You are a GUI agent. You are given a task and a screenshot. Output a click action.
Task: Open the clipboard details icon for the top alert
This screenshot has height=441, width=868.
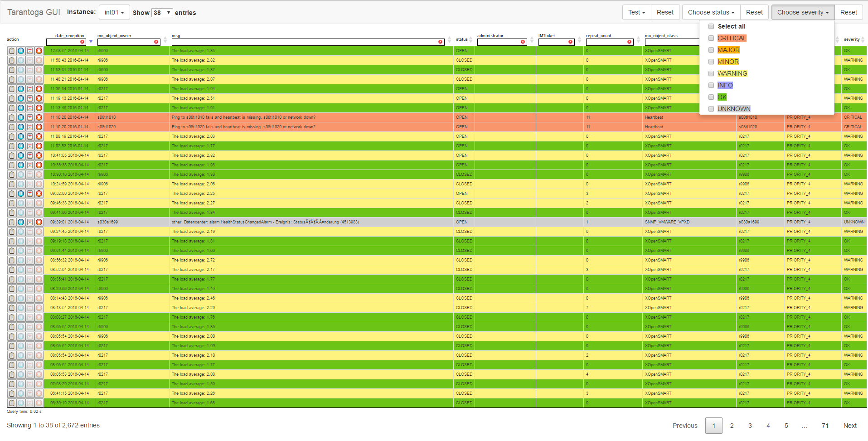pyautogui.click(x=11, y=50)
